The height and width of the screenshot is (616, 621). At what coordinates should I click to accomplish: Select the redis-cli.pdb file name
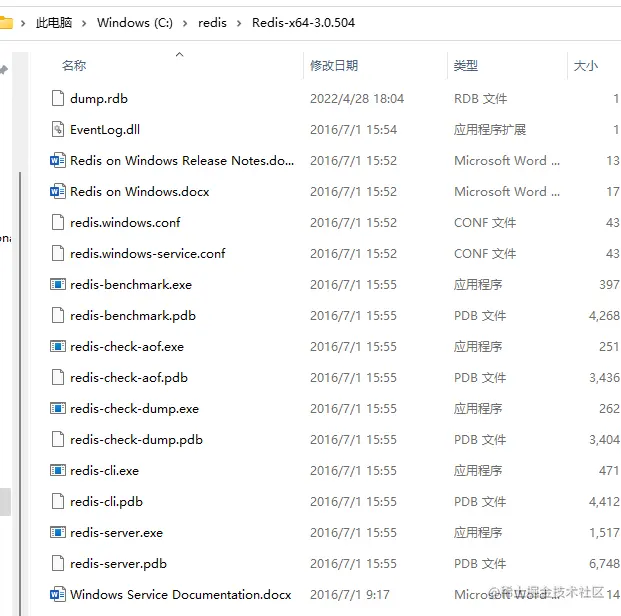106,501
